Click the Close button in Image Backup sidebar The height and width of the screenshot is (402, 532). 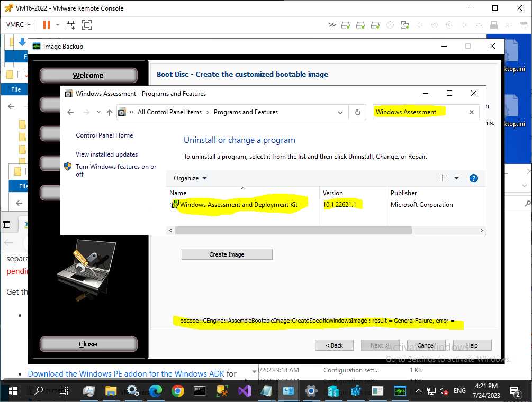(x=88, y=344)
